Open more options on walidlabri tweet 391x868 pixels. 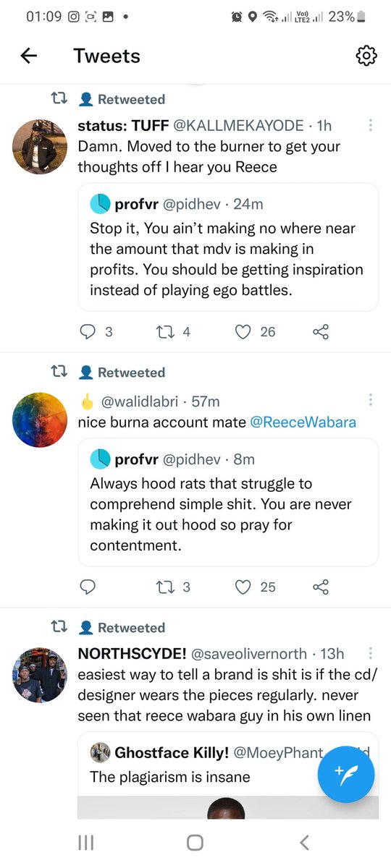(370, 400)
